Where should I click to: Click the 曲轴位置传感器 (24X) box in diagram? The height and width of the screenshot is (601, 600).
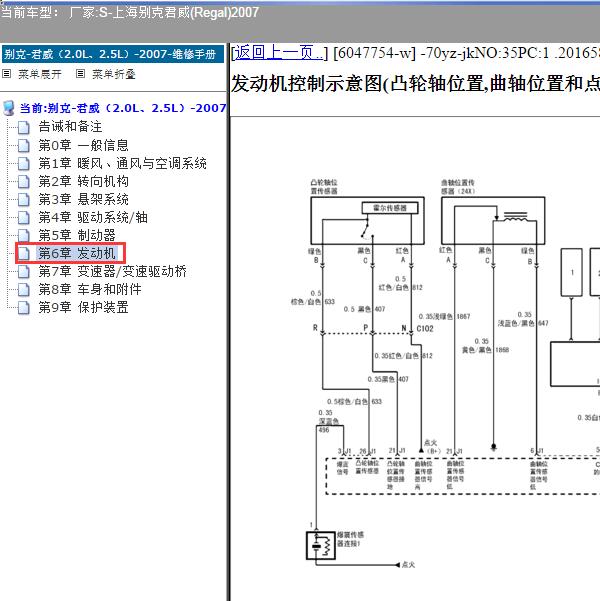[x=493, y=220]
